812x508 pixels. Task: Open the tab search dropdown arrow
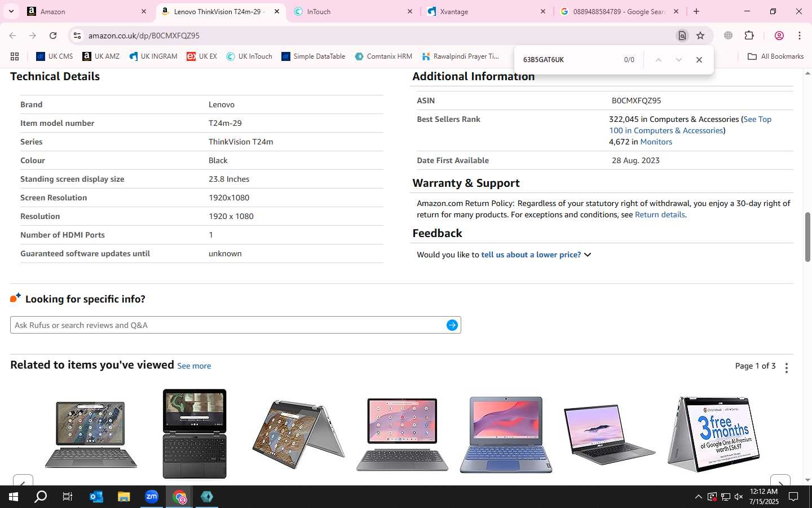[11, 11]
